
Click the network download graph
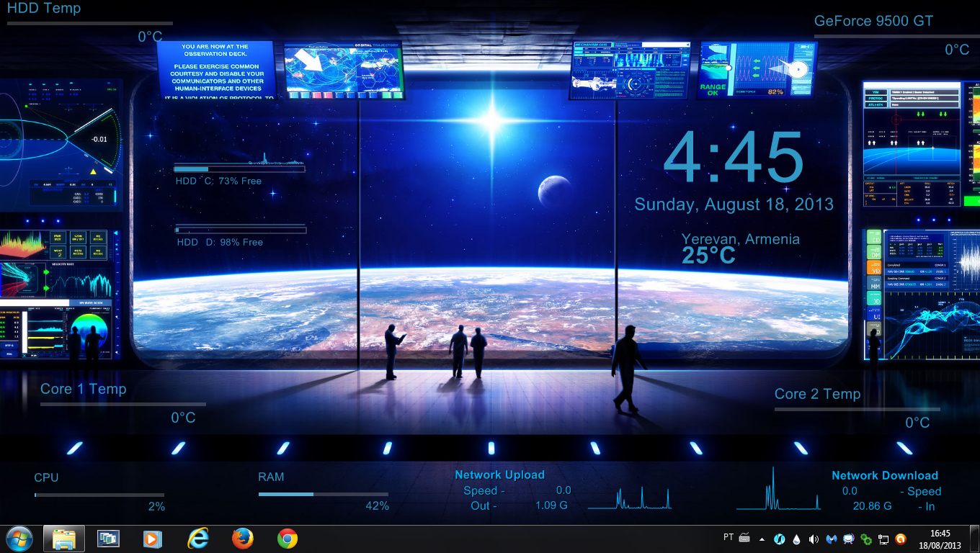[x=778, y=488]
